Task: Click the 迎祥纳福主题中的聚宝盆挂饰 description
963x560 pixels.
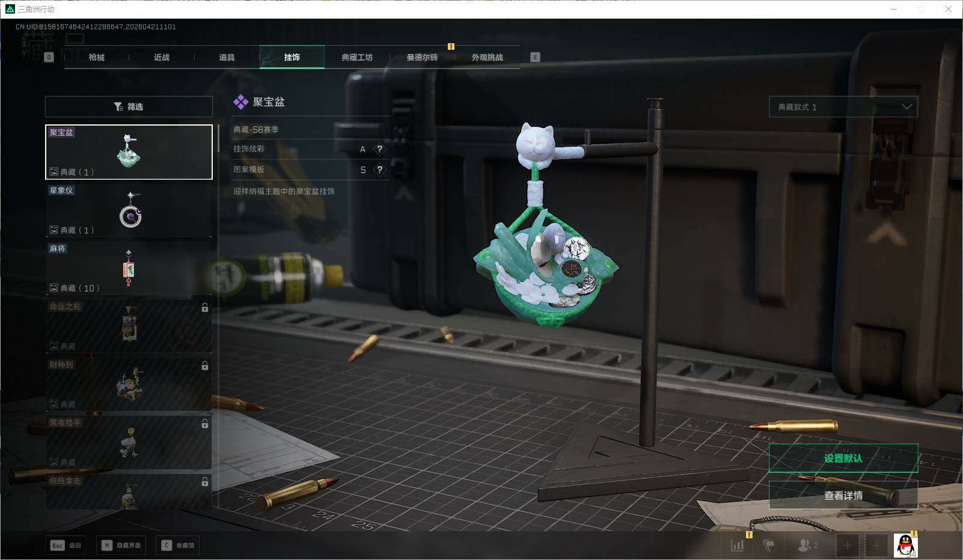Action: click(x=284, y=191)
